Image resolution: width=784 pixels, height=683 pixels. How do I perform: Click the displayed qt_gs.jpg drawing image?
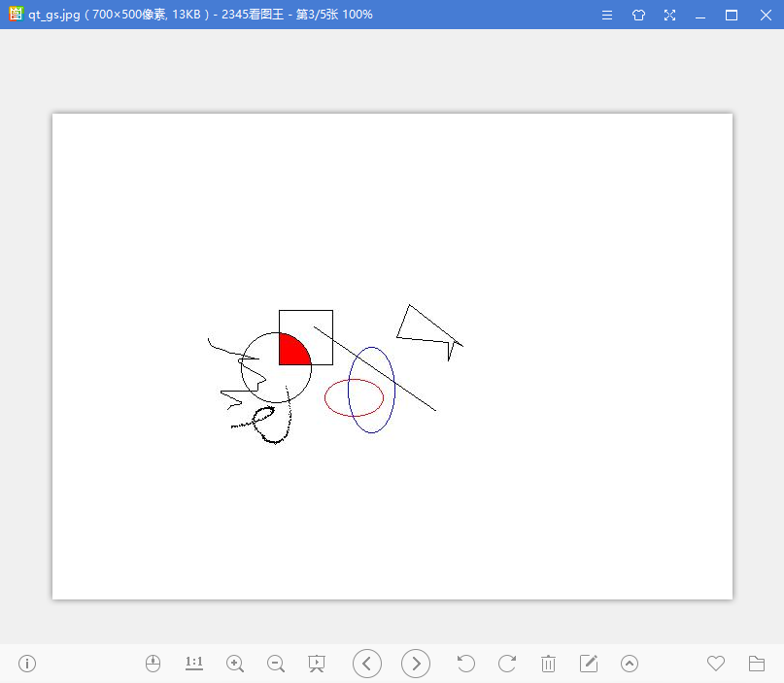[x=392, y=356]
